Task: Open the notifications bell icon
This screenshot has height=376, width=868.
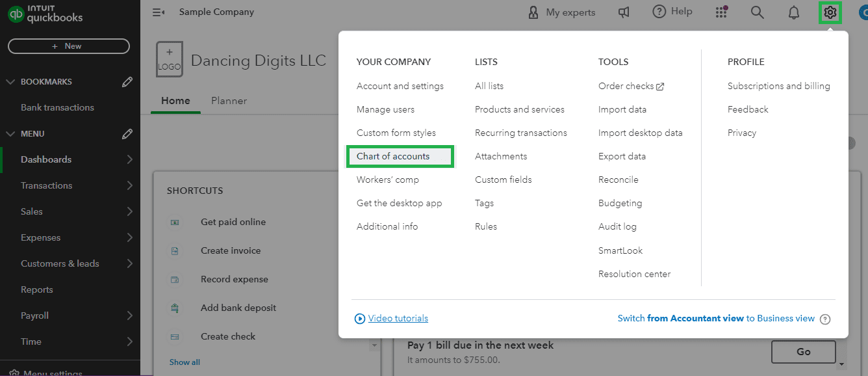Action: coord(793,12)
